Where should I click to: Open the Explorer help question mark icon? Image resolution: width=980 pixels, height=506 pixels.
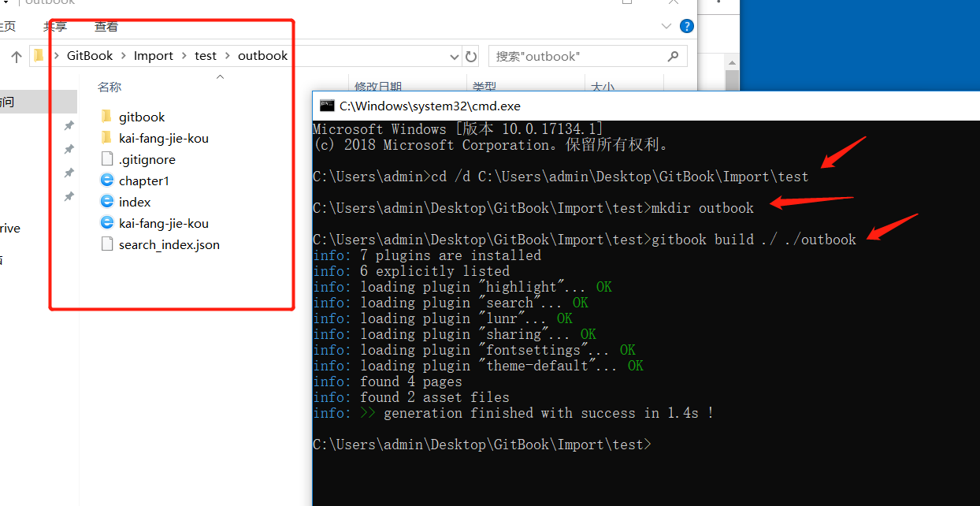pyautogui.click(x=686, y=26)
